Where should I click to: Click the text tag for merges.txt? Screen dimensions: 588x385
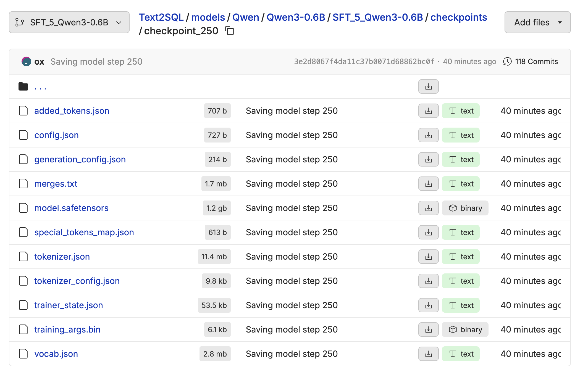tap(461, 184)
